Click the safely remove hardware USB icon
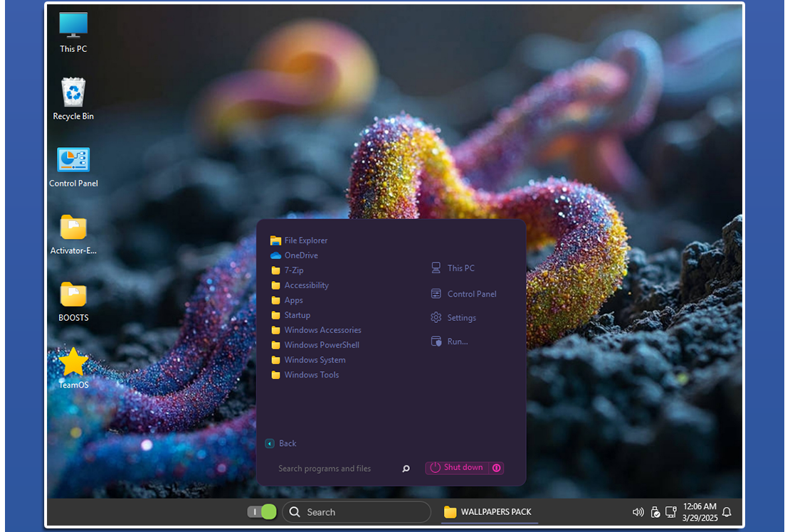The image size is (790, 532). click(655, 512)
